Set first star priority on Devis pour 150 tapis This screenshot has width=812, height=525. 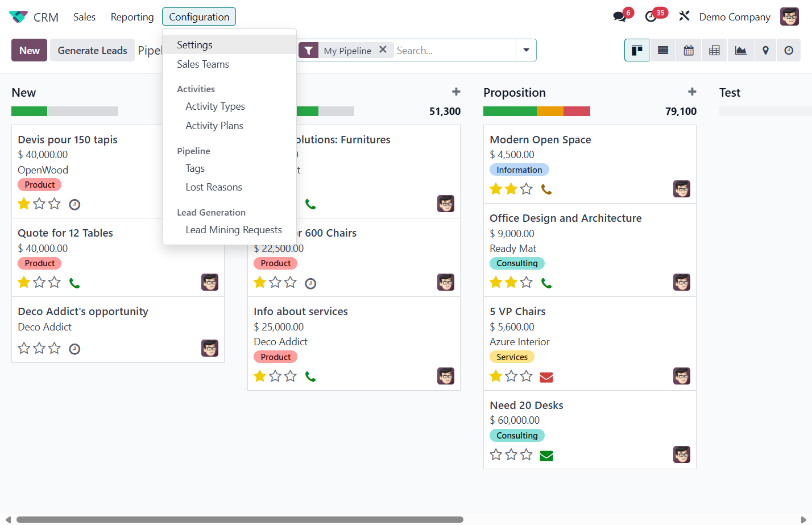pos(24,204)
